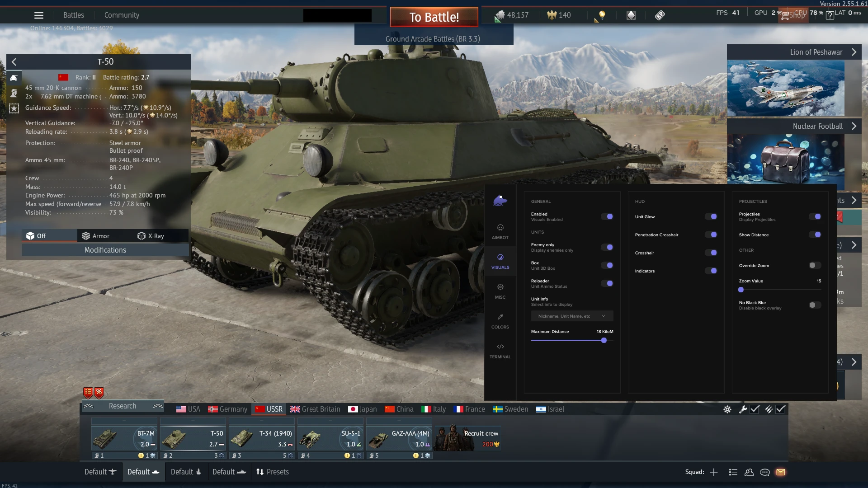
Task: Select the BT-7M crew slot
Action: pyautogui.click(x=124, y=438)
